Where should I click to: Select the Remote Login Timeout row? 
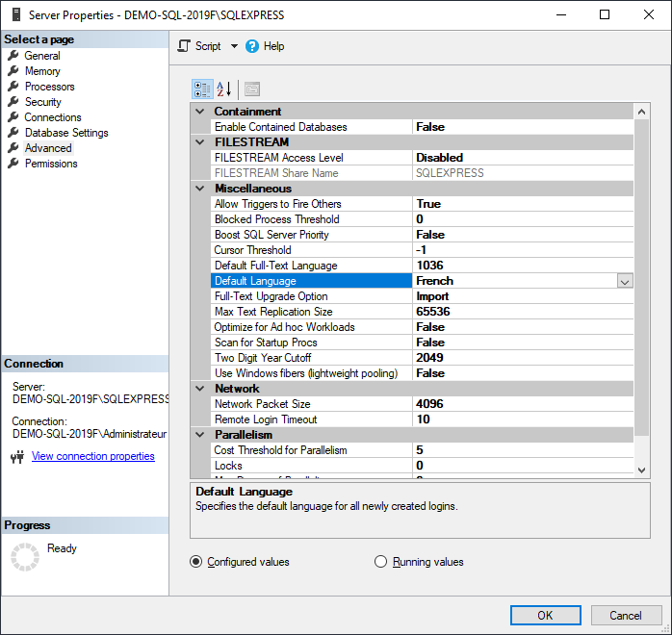tap(422, 419)
